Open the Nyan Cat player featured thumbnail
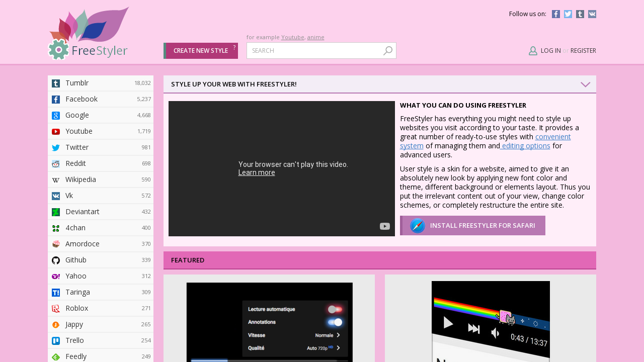644x362 pixels. point(491,321)
